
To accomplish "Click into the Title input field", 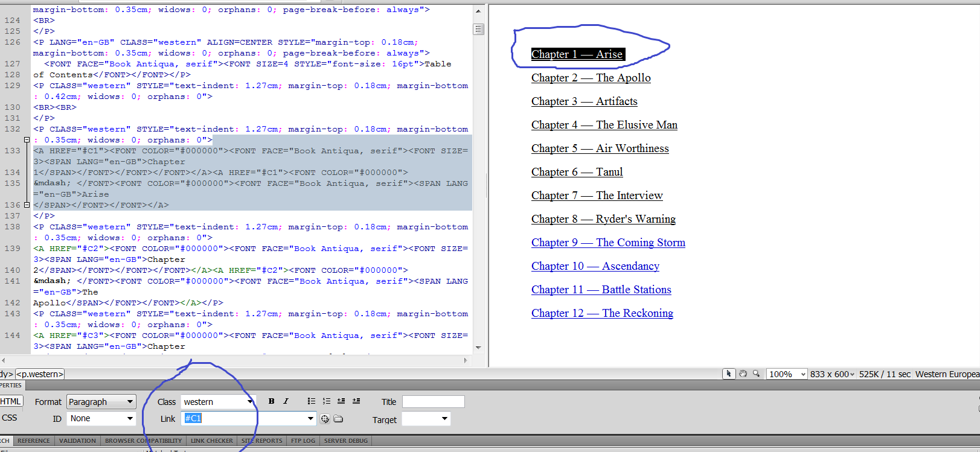I will [434, 402].
